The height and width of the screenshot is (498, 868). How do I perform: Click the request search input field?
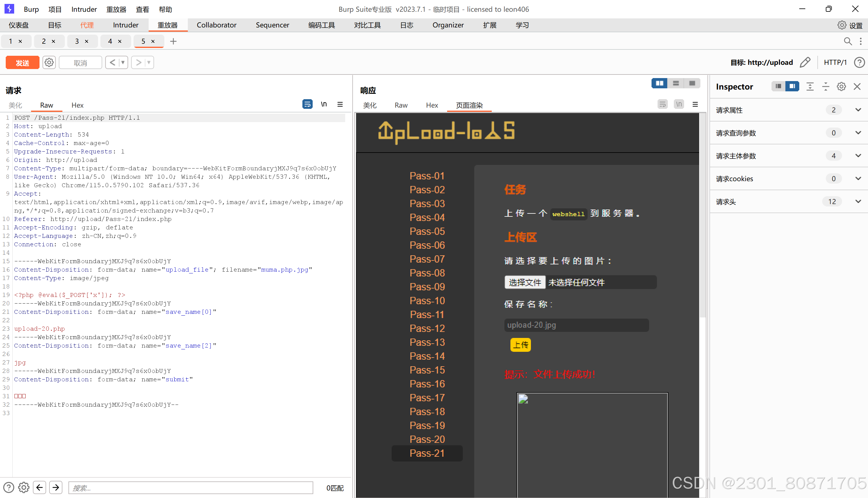click(191, 488)
